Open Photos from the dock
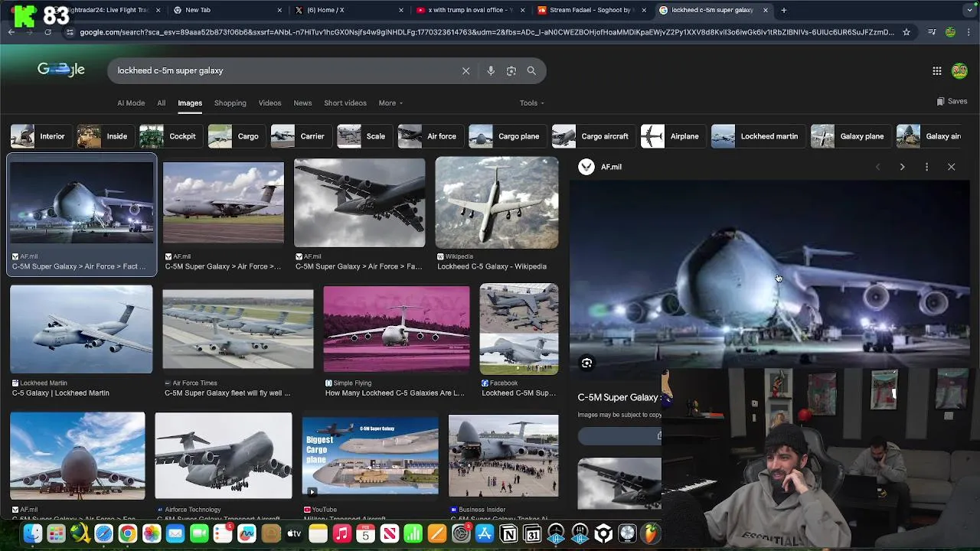This screenshot has width=980, height=551. pyautogui.click(x=152, y=533)
